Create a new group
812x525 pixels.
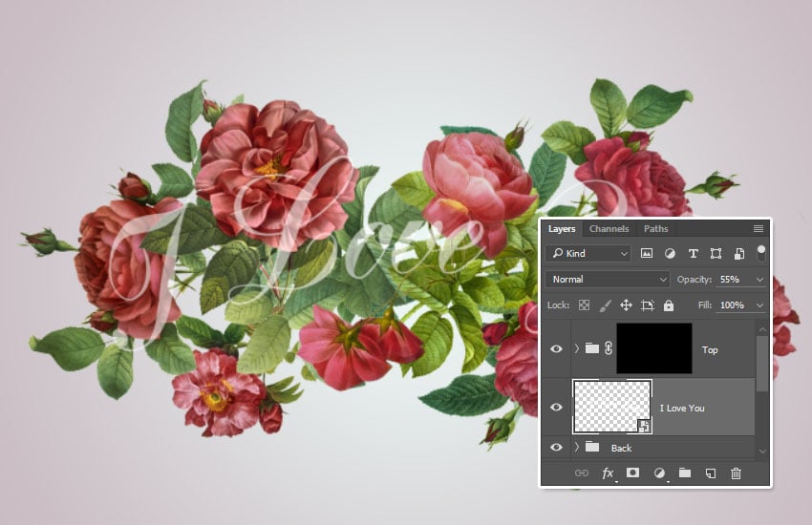[x=685, y=472]
